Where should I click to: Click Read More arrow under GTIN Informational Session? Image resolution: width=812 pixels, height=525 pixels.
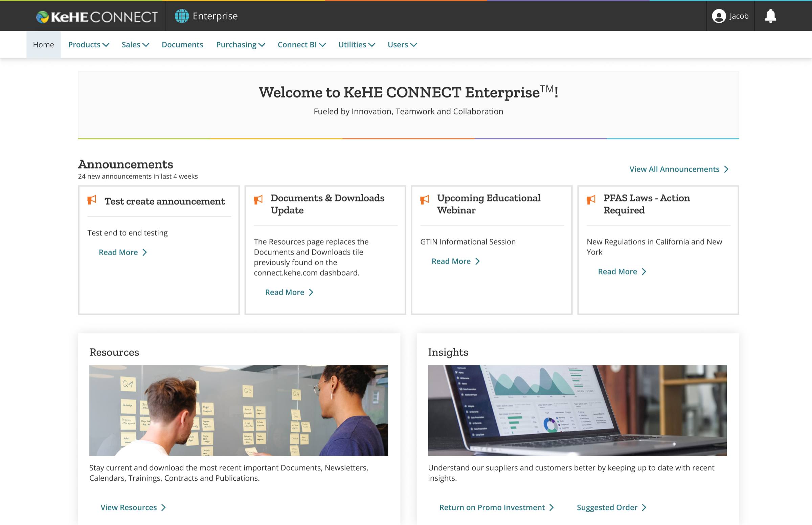click(477, 261)
